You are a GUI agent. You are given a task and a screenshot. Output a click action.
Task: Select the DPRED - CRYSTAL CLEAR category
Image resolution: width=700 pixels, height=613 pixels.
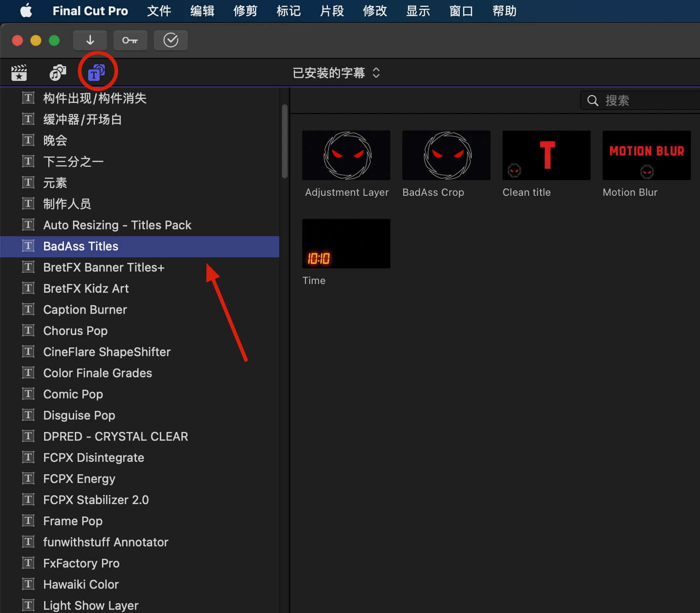click(140, 436)
